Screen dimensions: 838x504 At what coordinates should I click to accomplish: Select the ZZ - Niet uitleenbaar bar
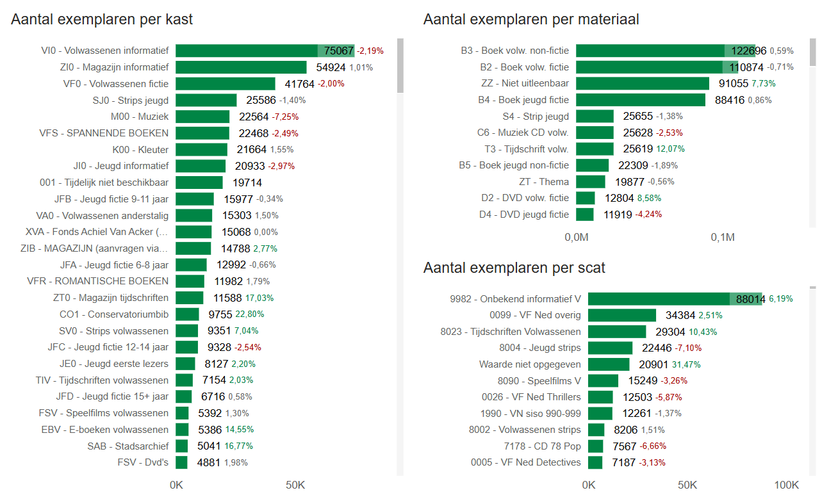[643, 83]
